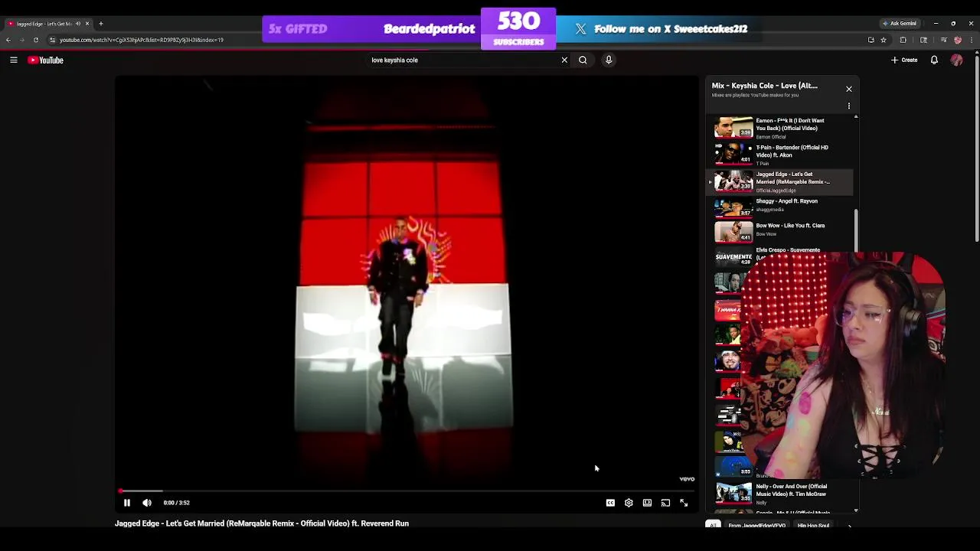Open the Mix playlist three-dot menu
This screenshot has width=980, height=551.
point(848,106)
